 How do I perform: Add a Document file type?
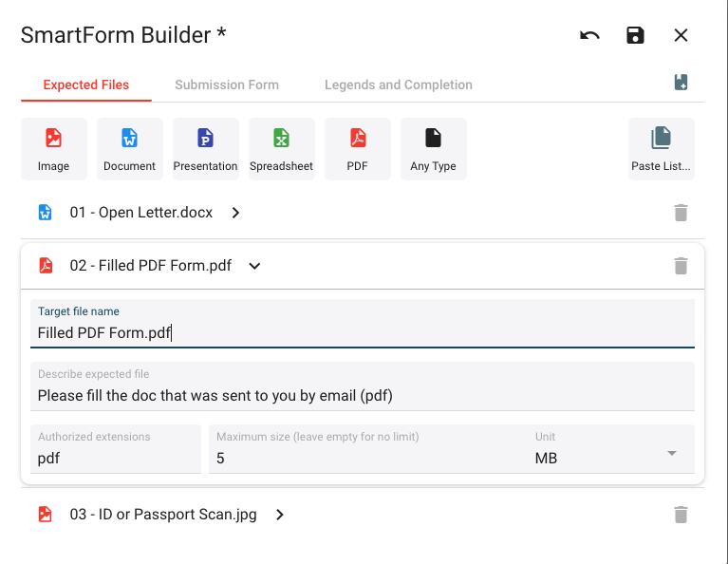129,149
